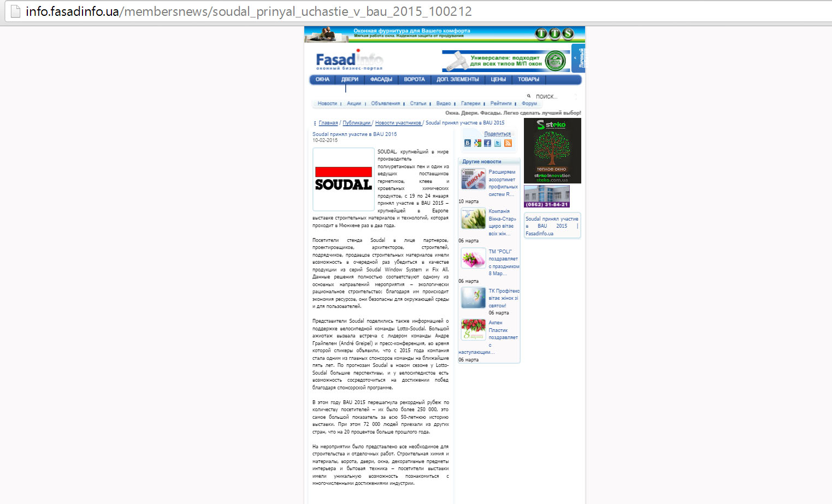
Task: Click the Fasadinfo logo
Action: pyautogui.click(x=349, y=60)
